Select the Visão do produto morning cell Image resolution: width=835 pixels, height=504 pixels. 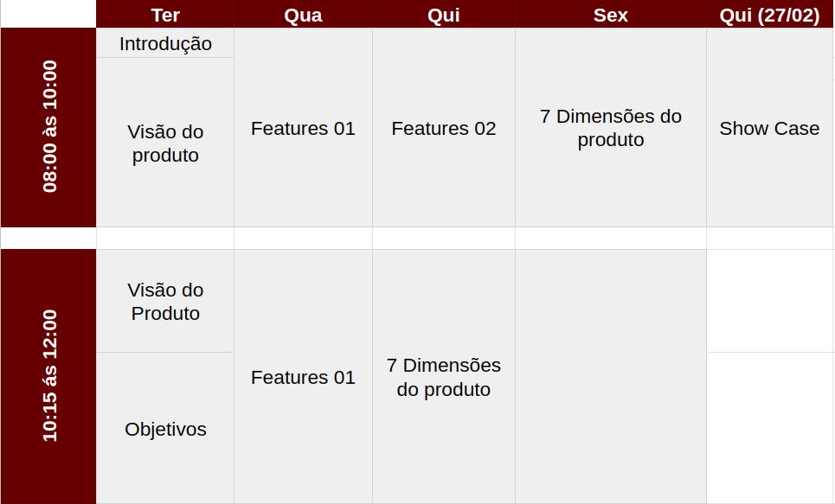[x=165, y=143]
